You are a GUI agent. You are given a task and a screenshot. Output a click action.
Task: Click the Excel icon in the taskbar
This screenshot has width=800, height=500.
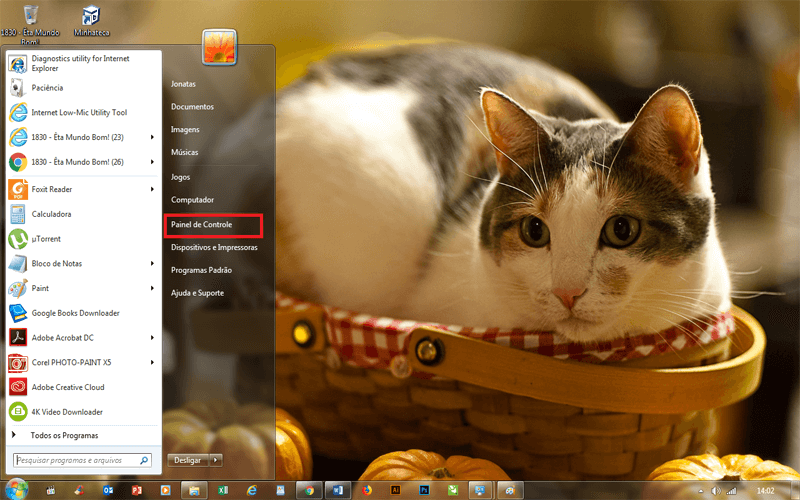(223, 490)
